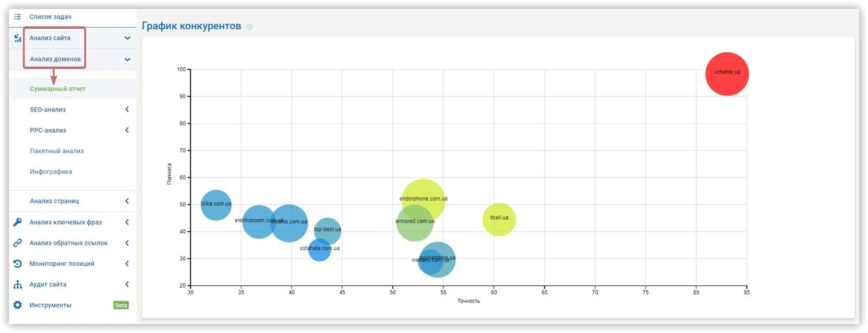Expand the Анализ обратных ссылок chevron
868x333 pixels.
[x=127, y=243]
